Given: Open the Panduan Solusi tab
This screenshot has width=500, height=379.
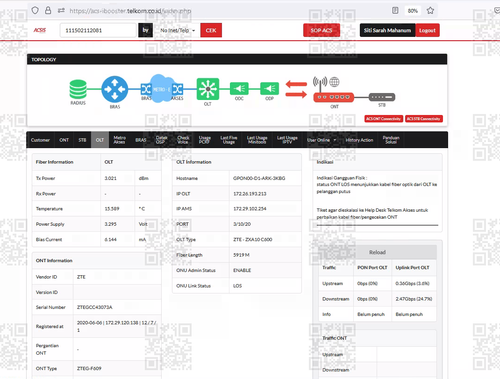Looking at the screenshot, I should 391,140.
